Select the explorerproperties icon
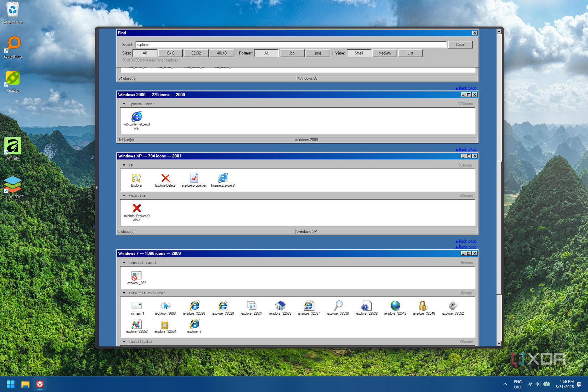Screen dimensions: 588x392 [x=194, y=180]
